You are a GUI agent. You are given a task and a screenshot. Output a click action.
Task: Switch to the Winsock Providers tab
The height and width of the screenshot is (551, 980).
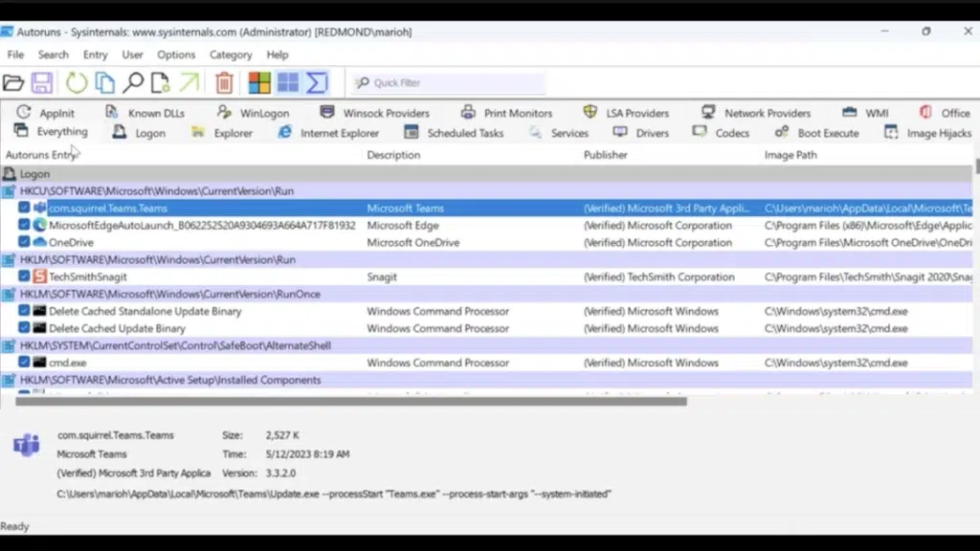coord(386,113)
